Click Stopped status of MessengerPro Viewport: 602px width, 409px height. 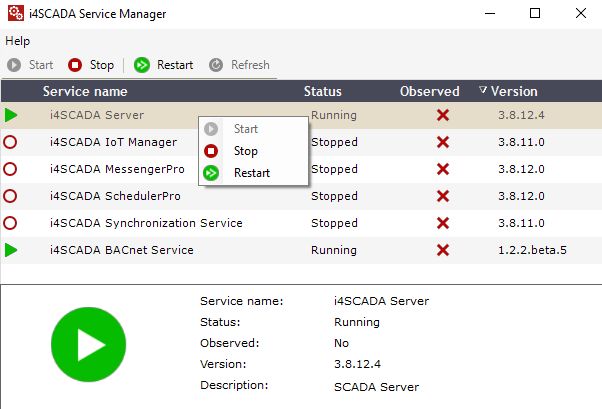coord(334,169)
